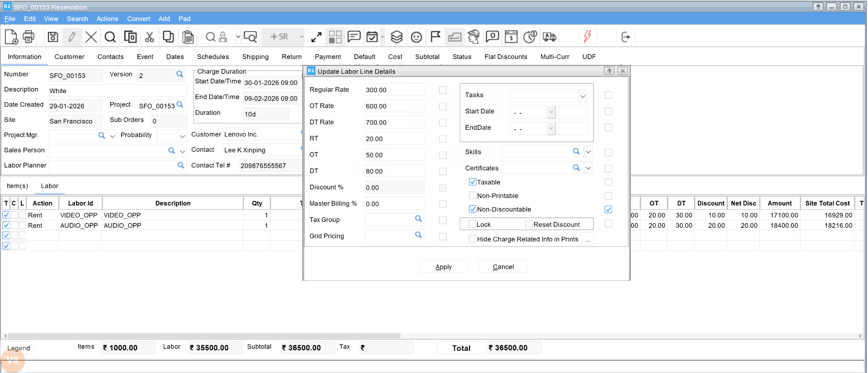Screen dimensions: 868x373
Task: Click the save floppy disk icon
Action: (53, 37)
